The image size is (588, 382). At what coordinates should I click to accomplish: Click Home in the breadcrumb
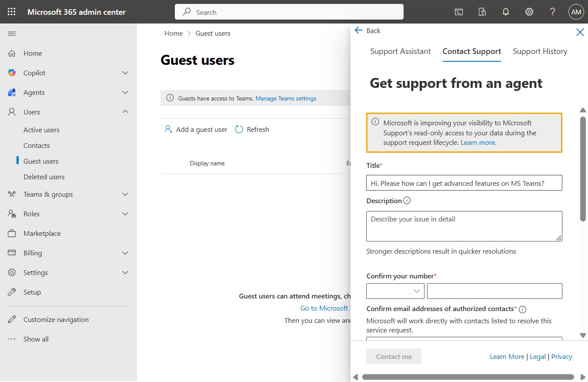coord(174,34)
